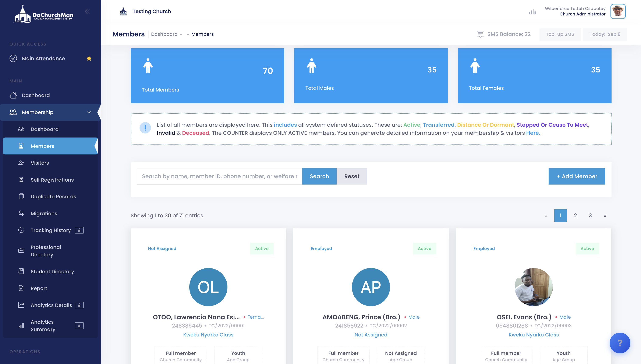Click the Testing Church logo icon
This screenshot has width=641, height=364.
tap(123, 11)
